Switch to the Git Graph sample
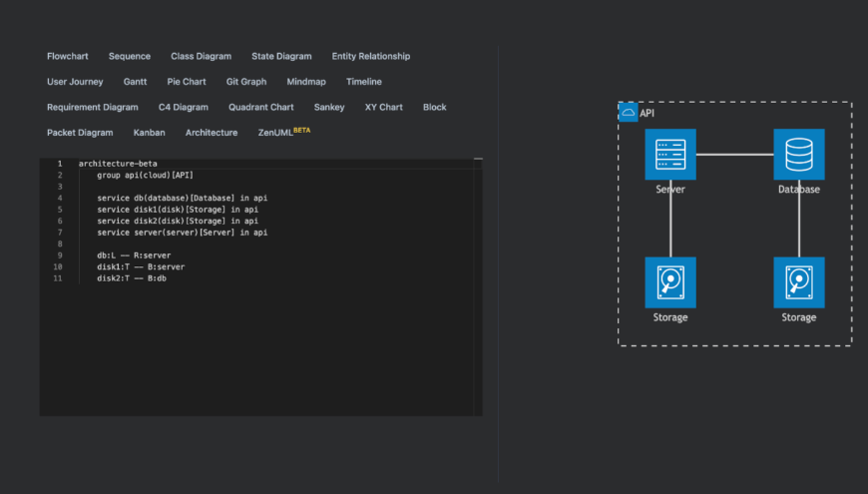The height and width of the screenshot is (494, 868). pos(246,82)
